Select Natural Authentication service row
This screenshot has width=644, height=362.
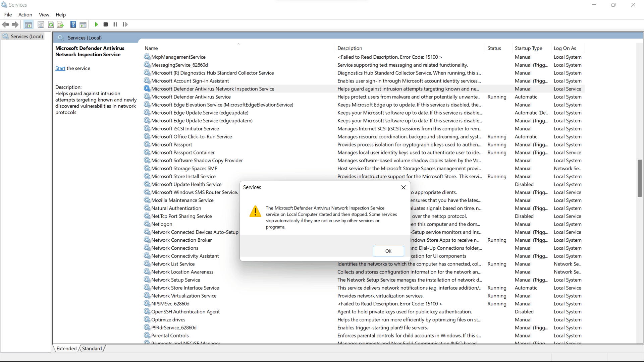(x=364, y=208)
